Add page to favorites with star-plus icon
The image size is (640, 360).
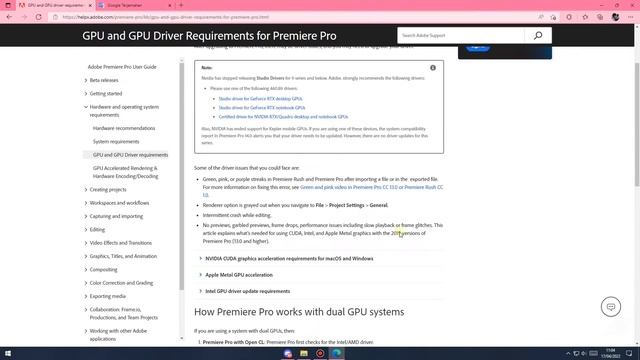point(553,17)
